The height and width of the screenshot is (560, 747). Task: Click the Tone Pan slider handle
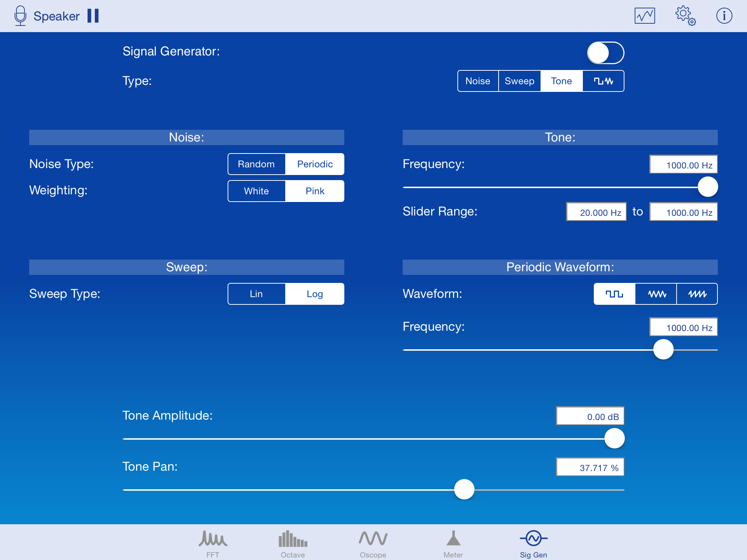[464, 489]
